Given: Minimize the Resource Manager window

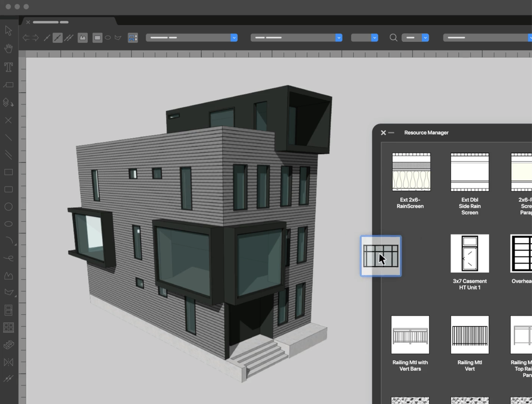Looking at the screenshot, I should click(393, 133).
